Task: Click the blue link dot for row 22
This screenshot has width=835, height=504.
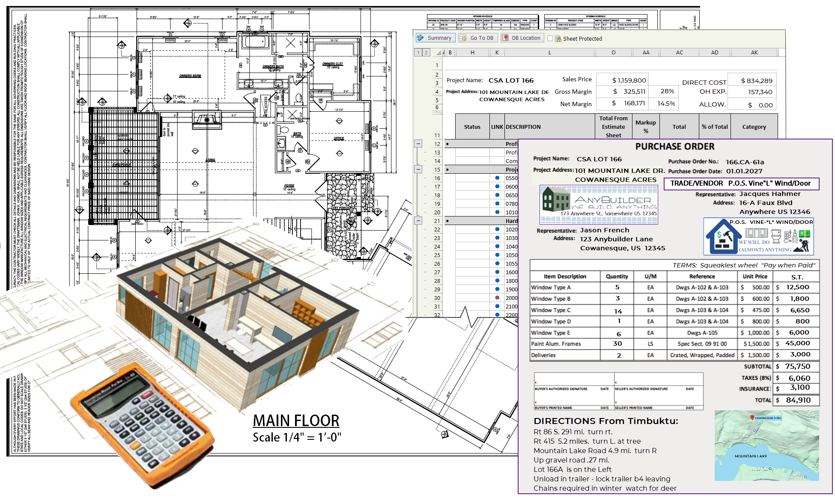Action: point(497,229)
